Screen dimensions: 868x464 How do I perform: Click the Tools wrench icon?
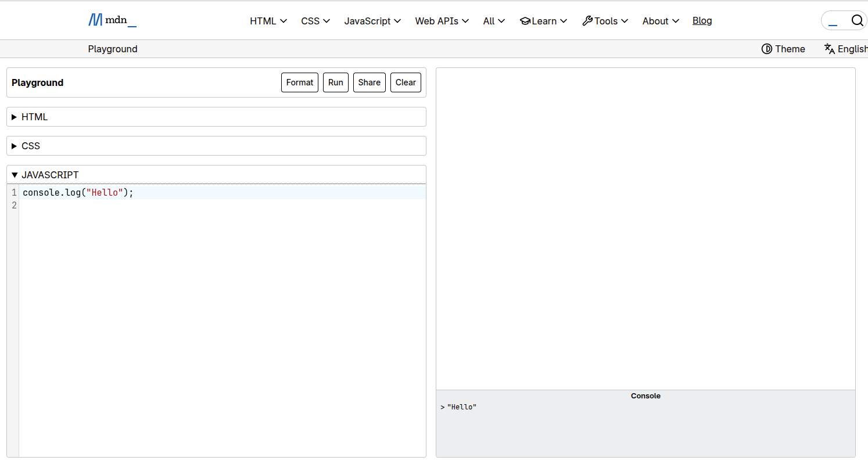tap(587, 21)
